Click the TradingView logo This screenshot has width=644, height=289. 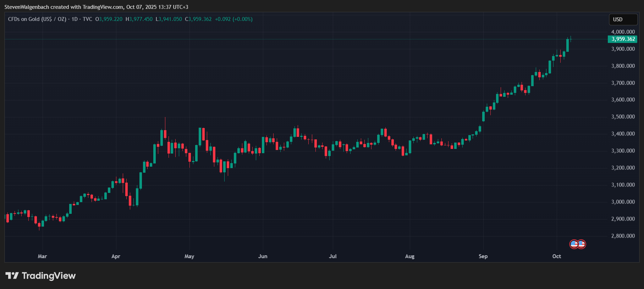[40, 276]
